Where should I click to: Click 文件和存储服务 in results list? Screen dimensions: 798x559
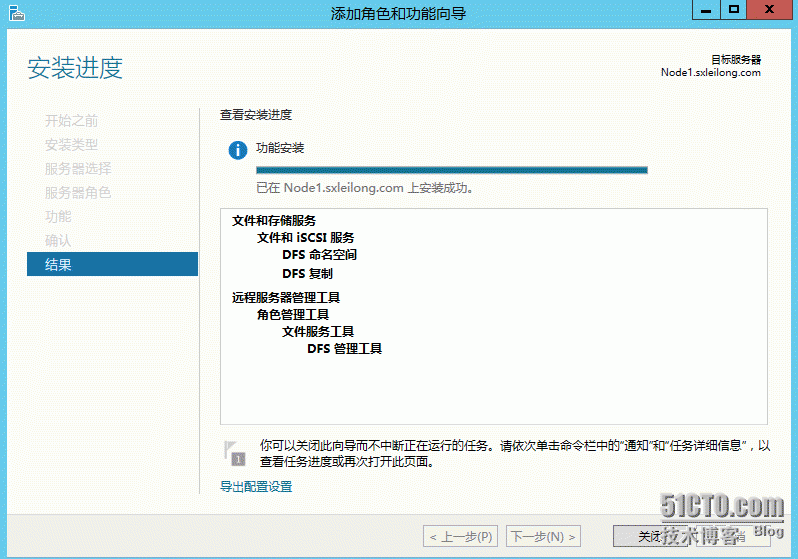pos(274,220)
